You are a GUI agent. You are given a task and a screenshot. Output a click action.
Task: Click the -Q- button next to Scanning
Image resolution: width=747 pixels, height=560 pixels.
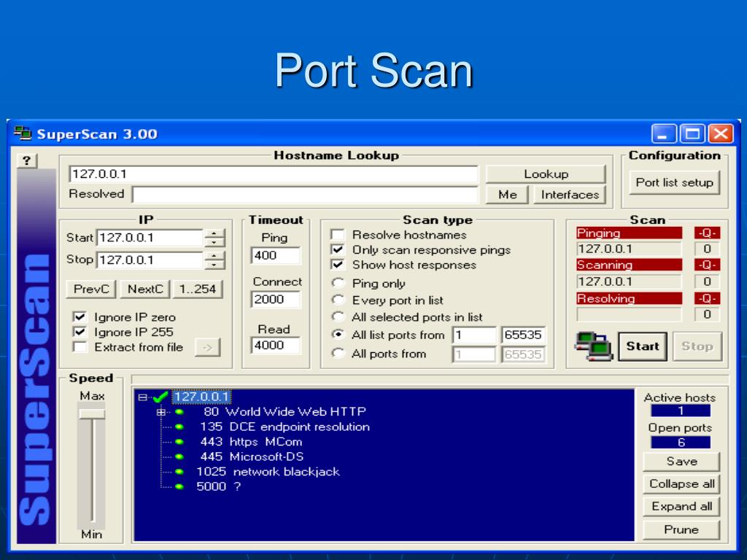coord(706,265)
